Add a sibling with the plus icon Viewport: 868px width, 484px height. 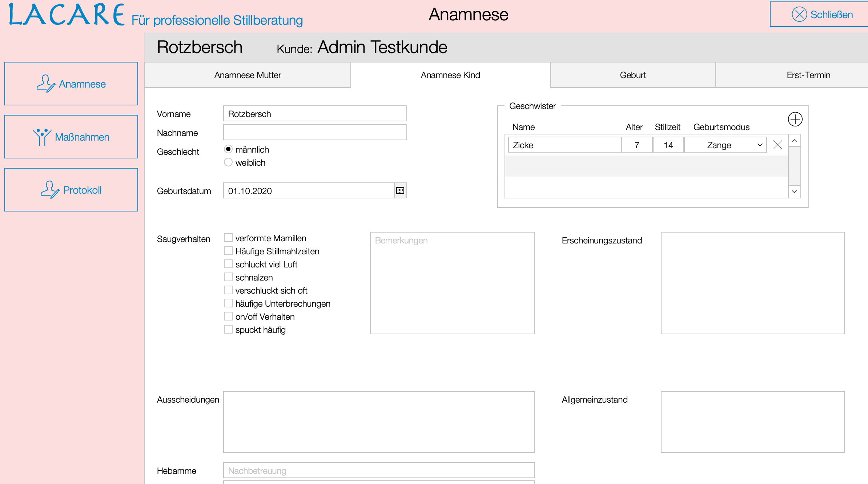795,119
